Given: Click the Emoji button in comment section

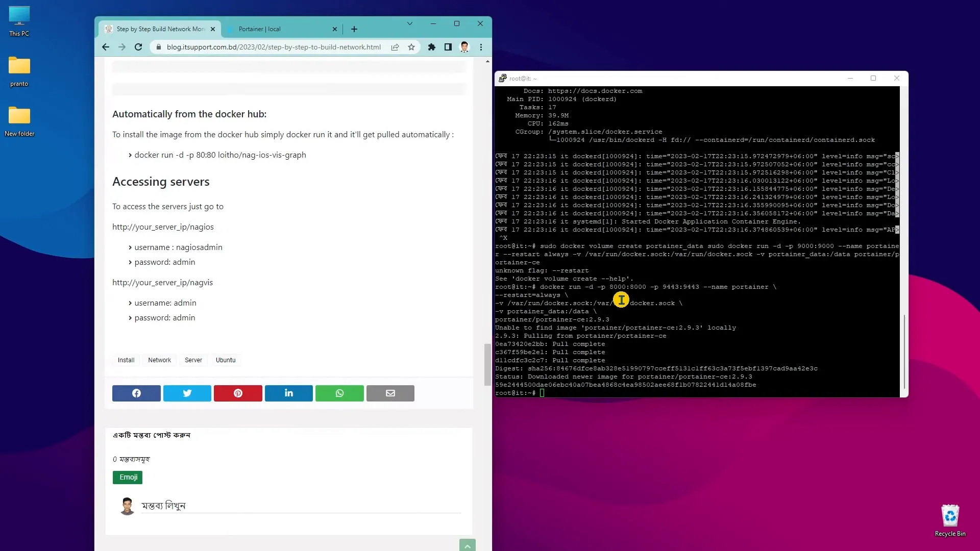Looking at the screenshot, I should 129,477.
